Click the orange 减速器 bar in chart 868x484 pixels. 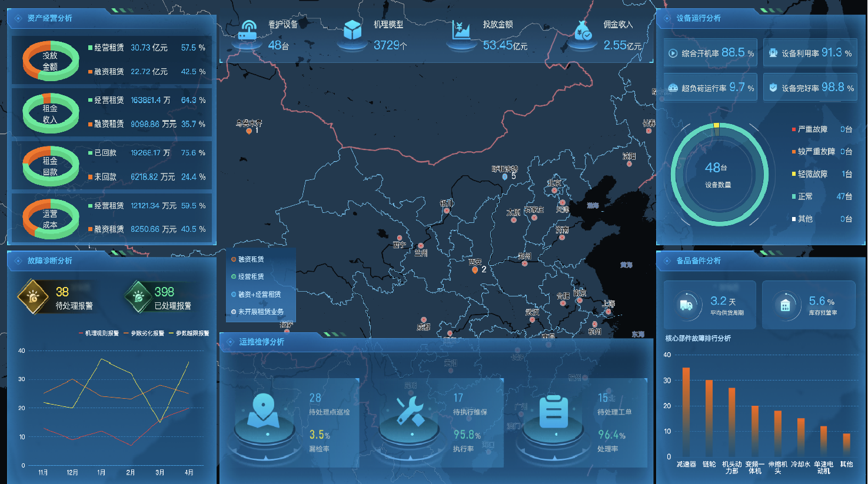pos(686,412)
